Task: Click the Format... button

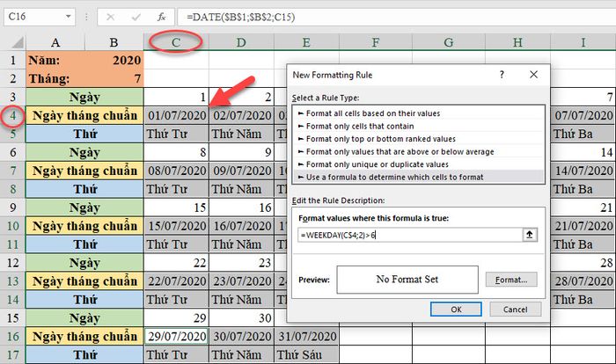Action: click(511, 280)
